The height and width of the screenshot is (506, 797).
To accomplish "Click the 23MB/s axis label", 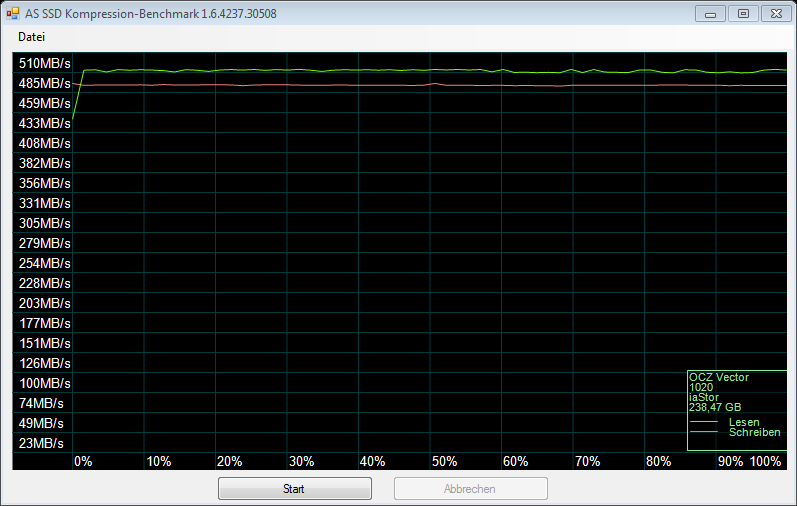I will [41, 443].
